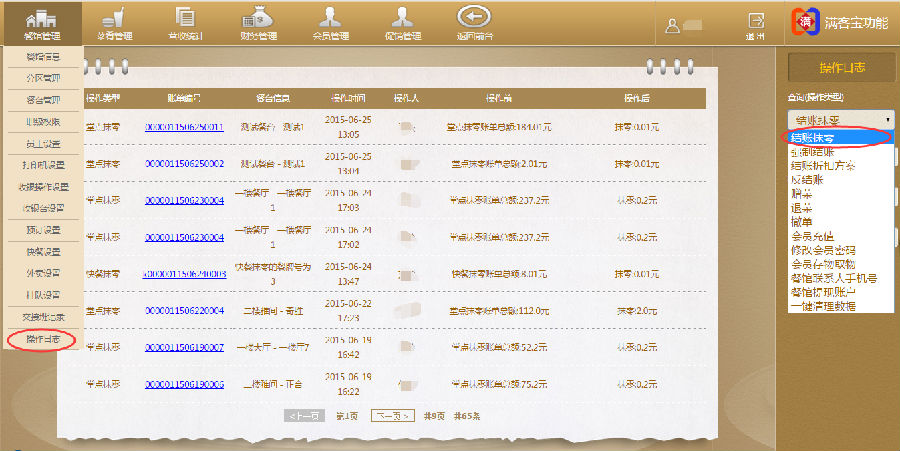Click the 下一页 next page button
900x451 pixels.
click(392, 415)
